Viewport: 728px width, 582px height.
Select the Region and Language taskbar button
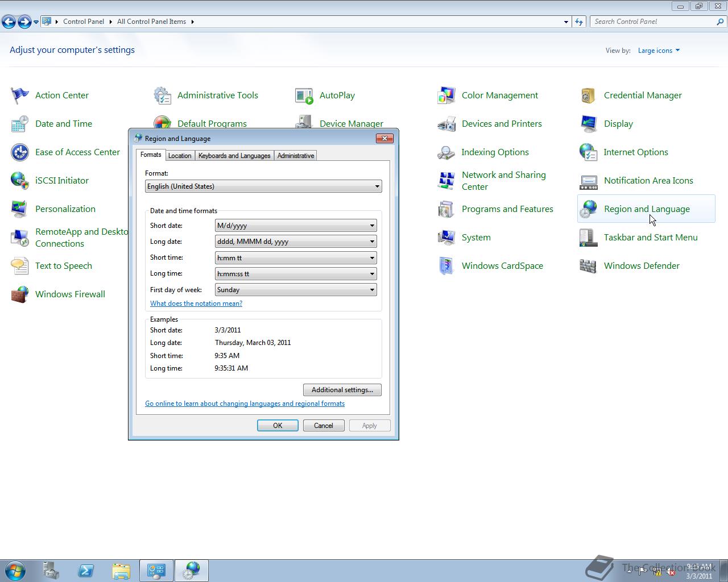click(x=192, y=571)
